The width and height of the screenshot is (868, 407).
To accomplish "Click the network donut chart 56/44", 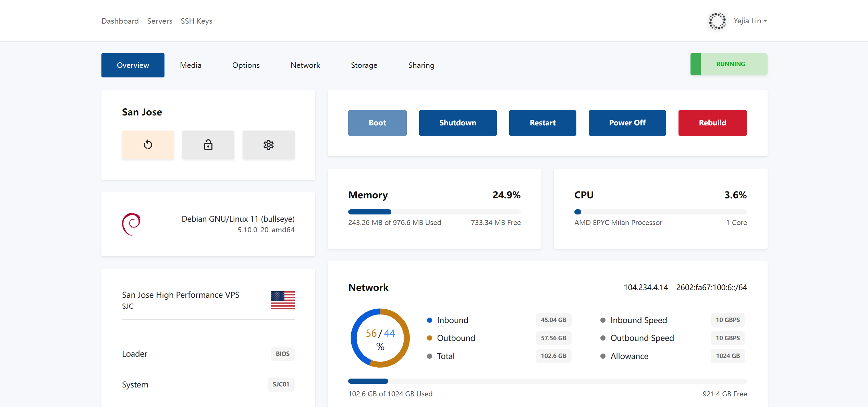I will click(380, 338).
